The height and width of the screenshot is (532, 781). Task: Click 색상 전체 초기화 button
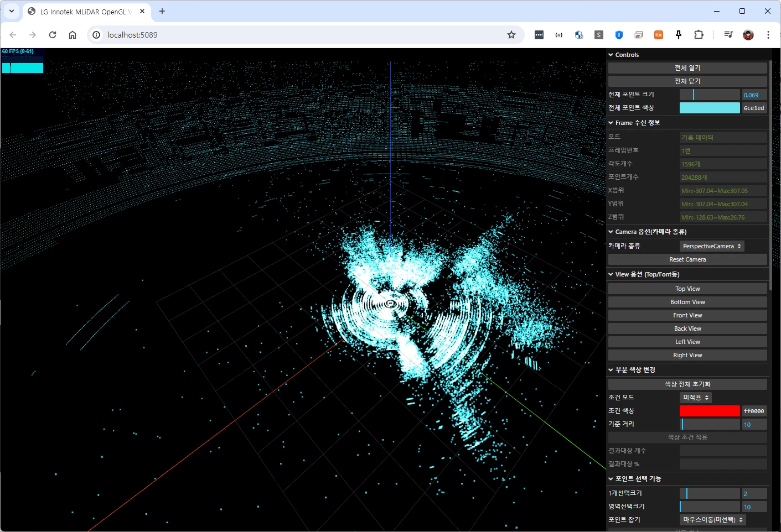click(x=687, y=384)
